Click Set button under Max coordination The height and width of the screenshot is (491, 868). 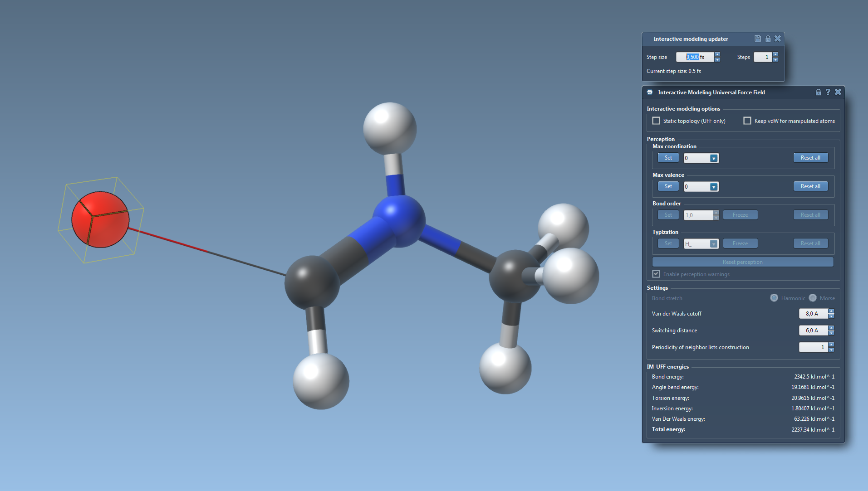click(x=668, y=158)
